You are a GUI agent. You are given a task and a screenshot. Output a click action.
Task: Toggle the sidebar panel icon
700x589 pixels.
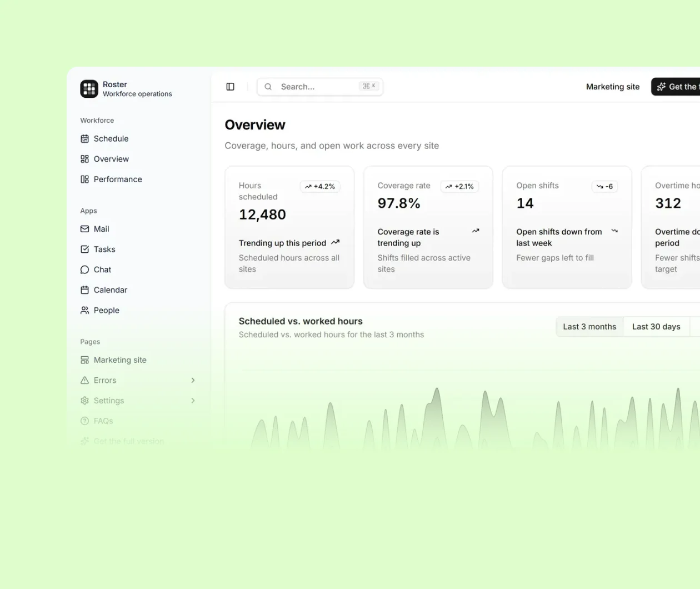[x=231, y=87]
